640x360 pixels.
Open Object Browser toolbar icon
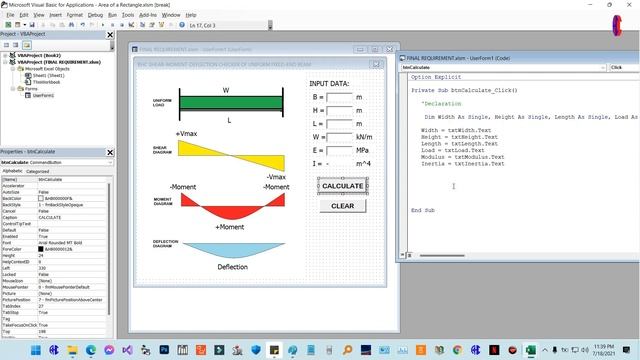tap(162, 25)
